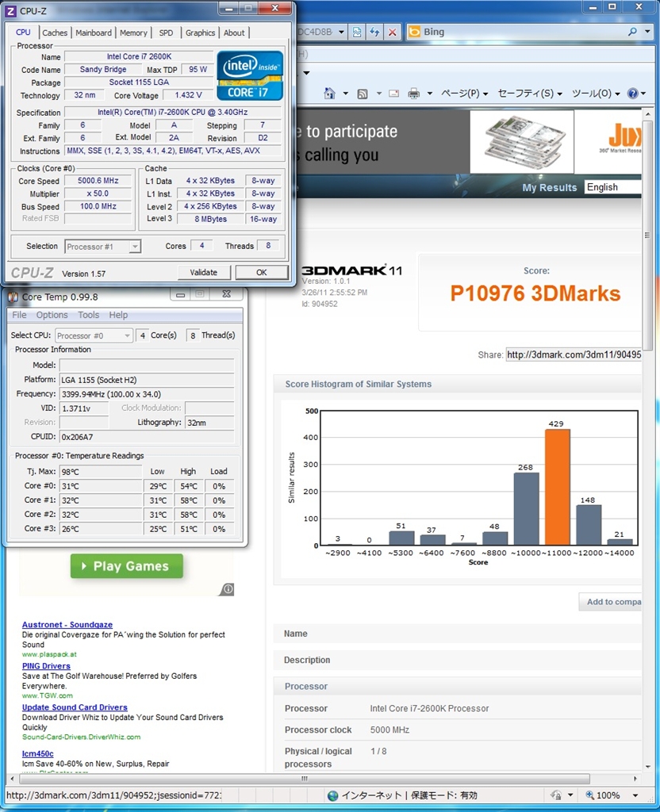
Task: Click the Core Temp title bar icon
Action: pos(13,297)
